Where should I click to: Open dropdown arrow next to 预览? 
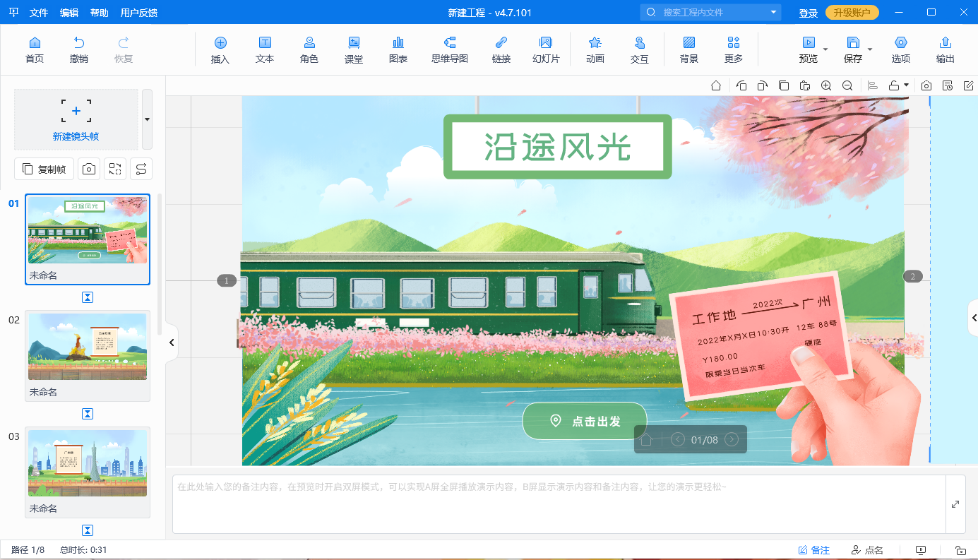click(x=825, y=49)
